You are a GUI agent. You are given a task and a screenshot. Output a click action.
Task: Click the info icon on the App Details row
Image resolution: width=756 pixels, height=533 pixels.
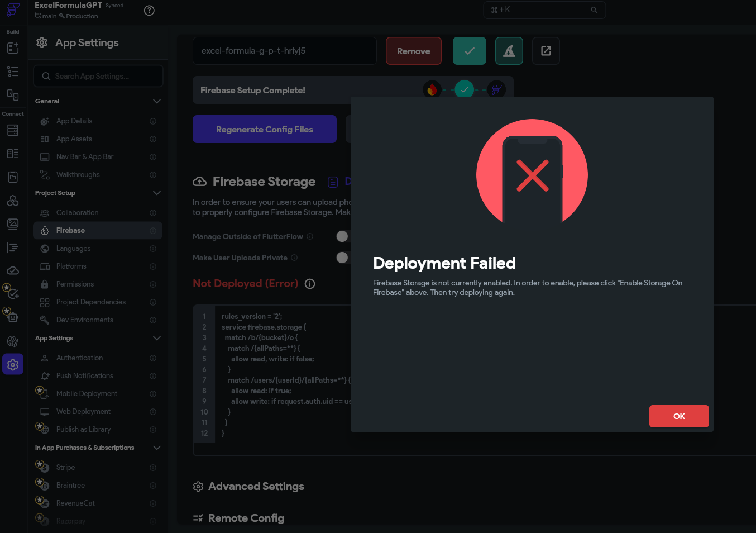pyautogui.click(x=153, y=121)
